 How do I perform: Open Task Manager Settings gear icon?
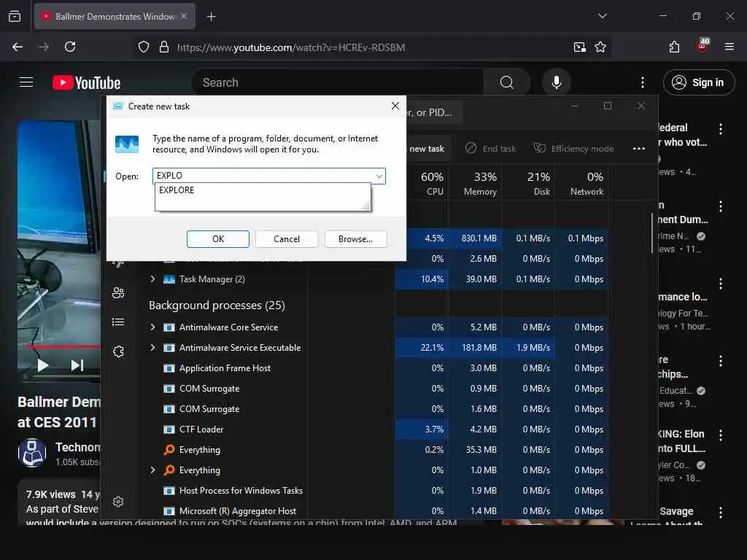(118, 502)
